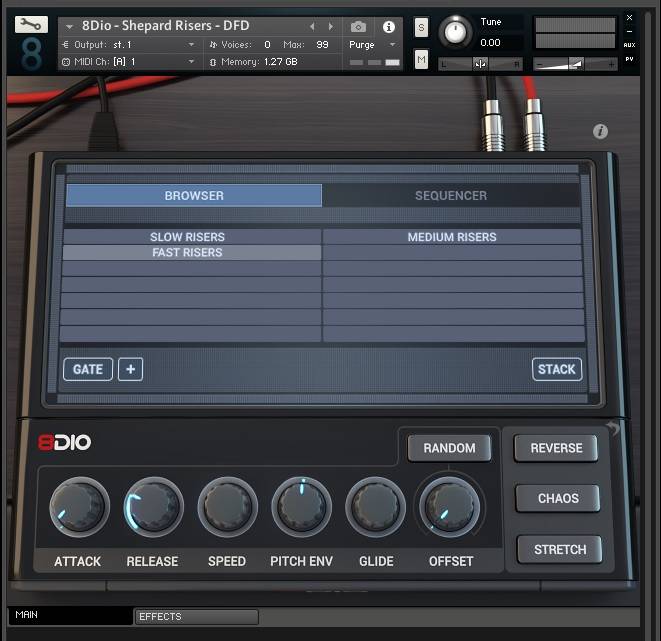Toggle the Solo S button
661x641 pixels.
point(421,27)
